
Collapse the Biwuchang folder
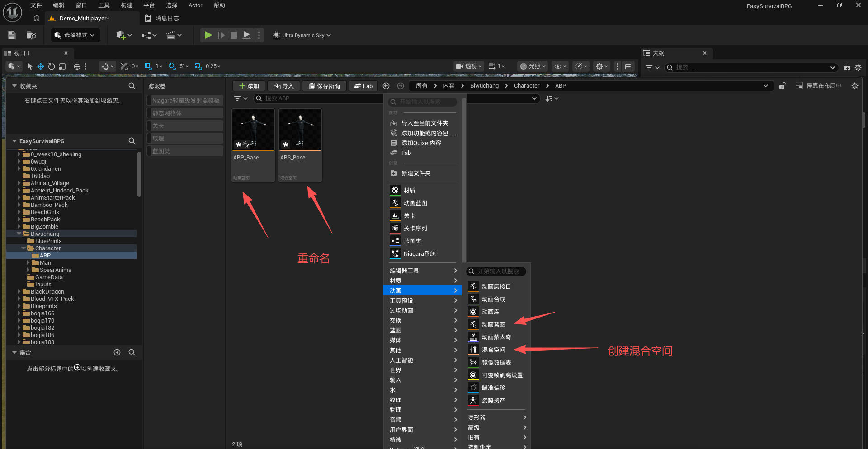(x=19, y=234)
